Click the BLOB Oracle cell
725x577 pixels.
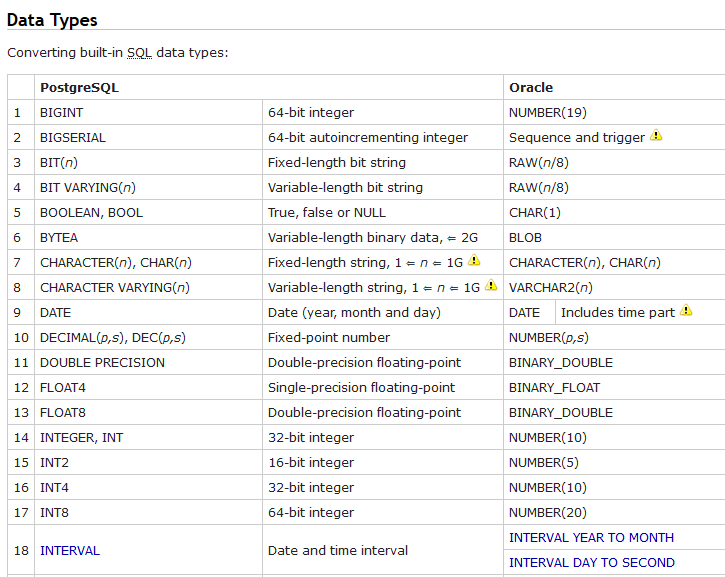(614, 237)
